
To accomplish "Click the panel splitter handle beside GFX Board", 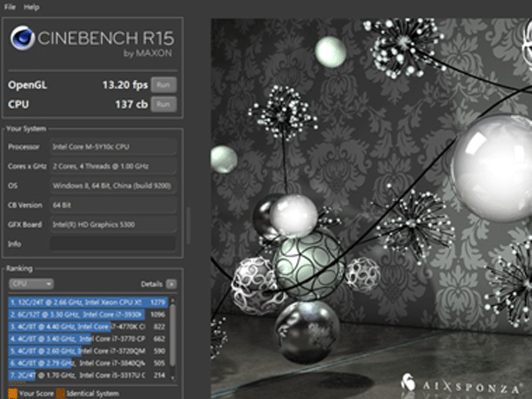I will [189, 225].
